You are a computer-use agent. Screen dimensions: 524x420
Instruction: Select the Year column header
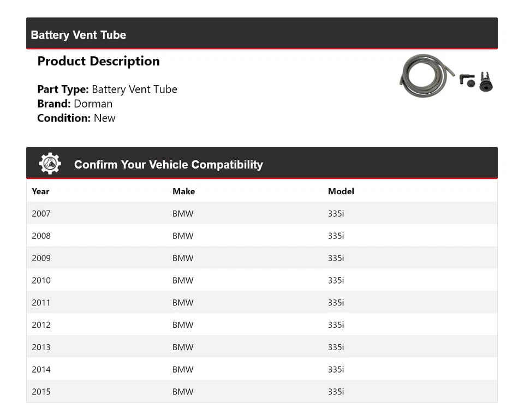[x=40, y=191]
